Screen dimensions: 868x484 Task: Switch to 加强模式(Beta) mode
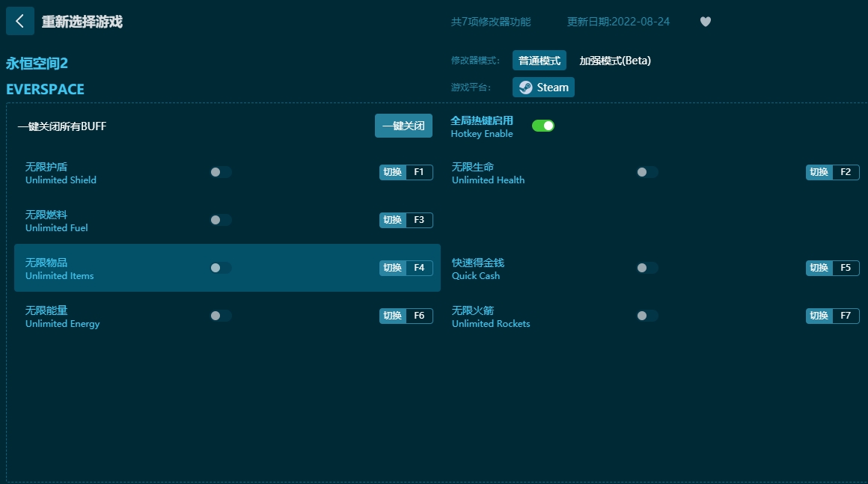point(615,61)
